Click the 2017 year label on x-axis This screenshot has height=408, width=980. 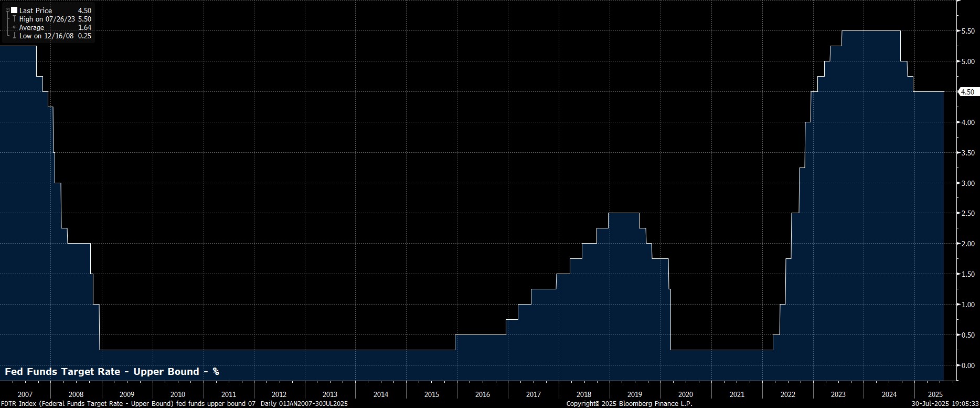tap(534, 394)
